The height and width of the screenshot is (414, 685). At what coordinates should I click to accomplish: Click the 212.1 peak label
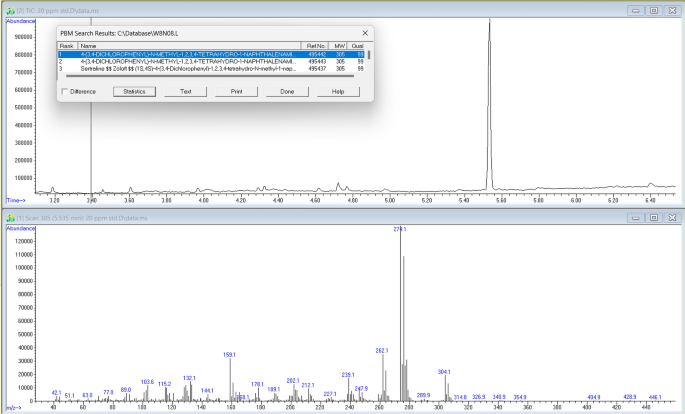point(308,385)
